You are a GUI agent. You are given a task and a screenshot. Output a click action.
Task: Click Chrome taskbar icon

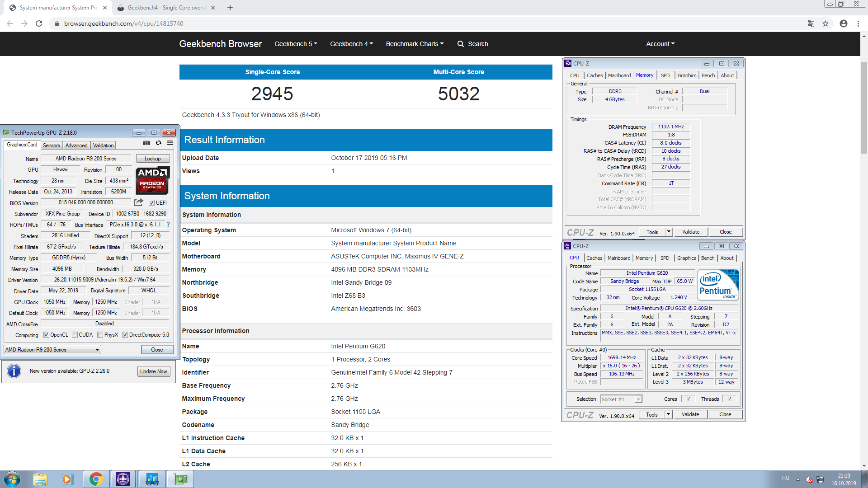[96, 479]
